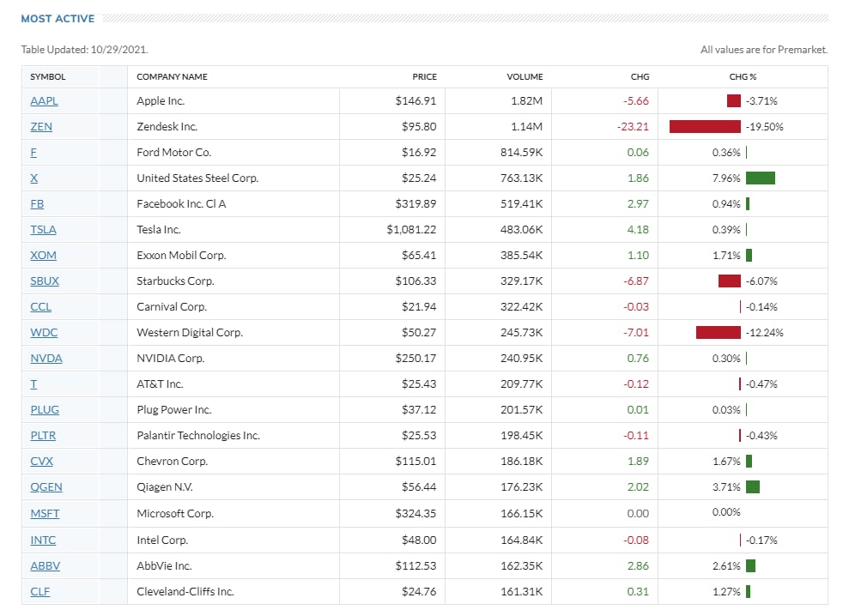Click the $48.00 Intel price
The height and width of the screenshot is (616, 843).
419,541
